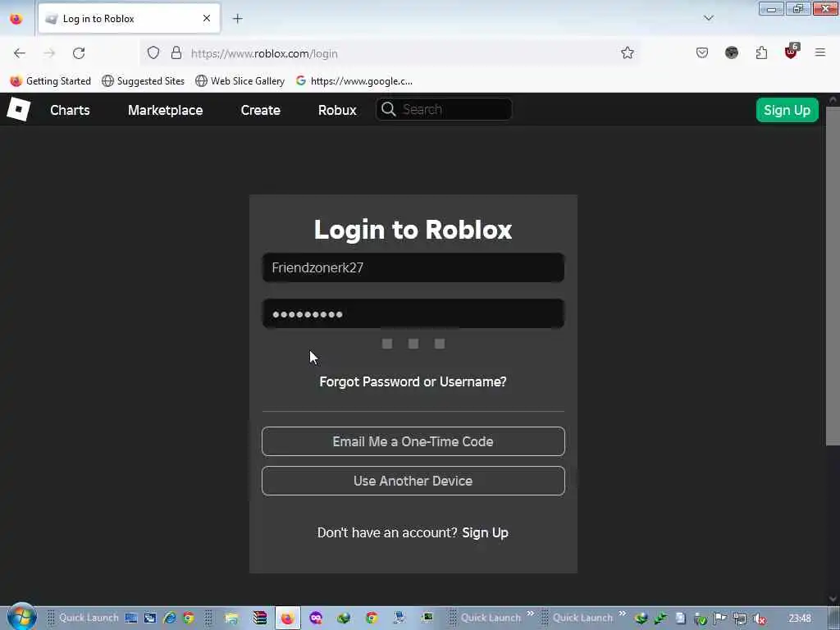Open the Create nav item
This screenshot has height=630, width=840.
point(260,111)
